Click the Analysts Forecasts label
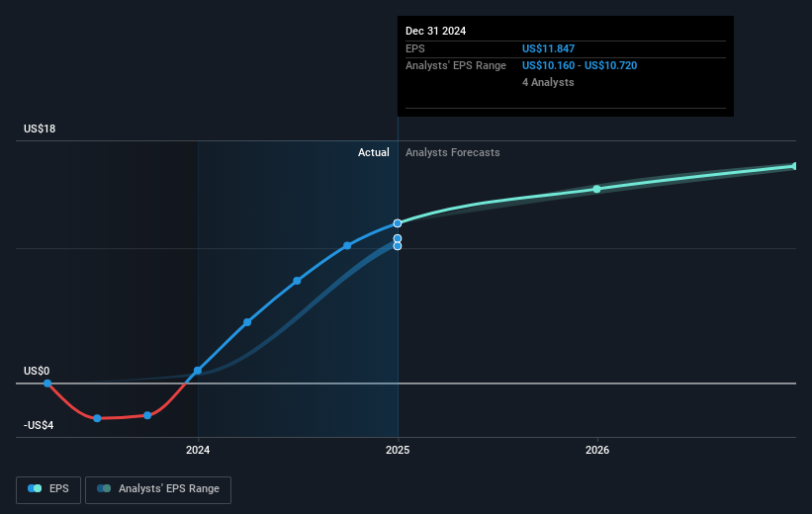This screenshot has width=812, height=514. click(453, 152)
